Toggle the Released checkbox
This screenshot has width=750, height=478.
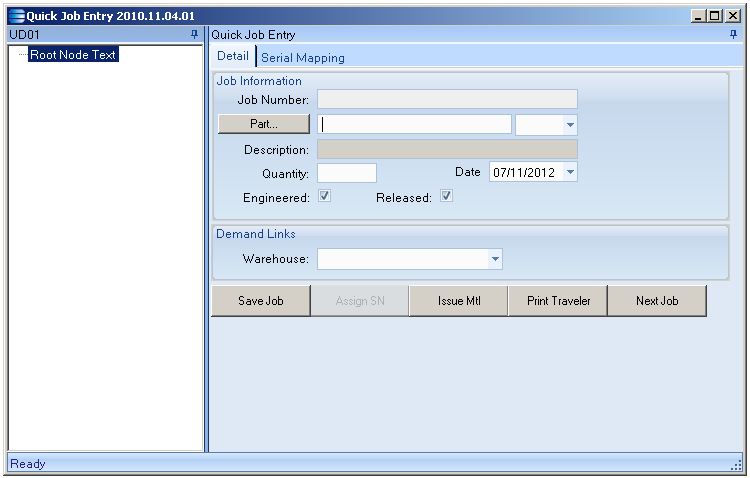(x=447, y=197)
